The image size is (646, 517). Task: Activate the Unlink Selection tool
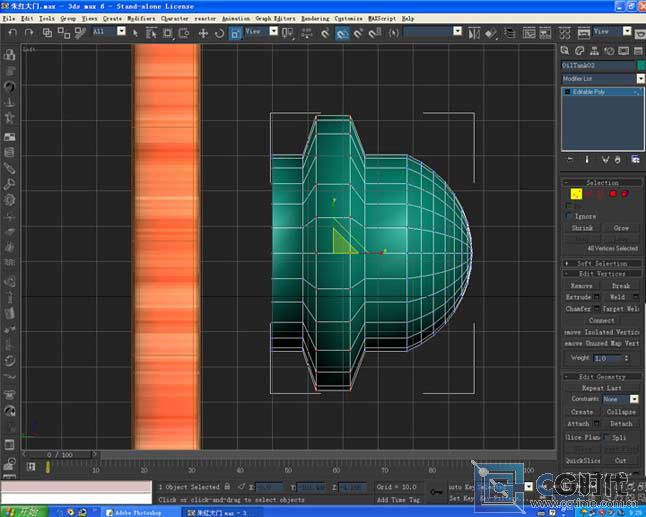click(64, 33)
